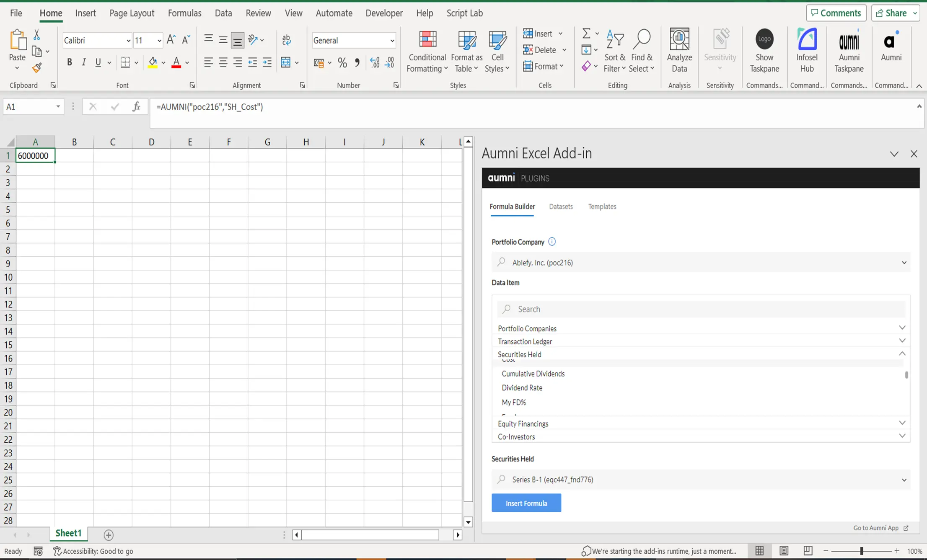
Task: Expand the Transaction Ledger section
Action: click(x=701, y=341)
